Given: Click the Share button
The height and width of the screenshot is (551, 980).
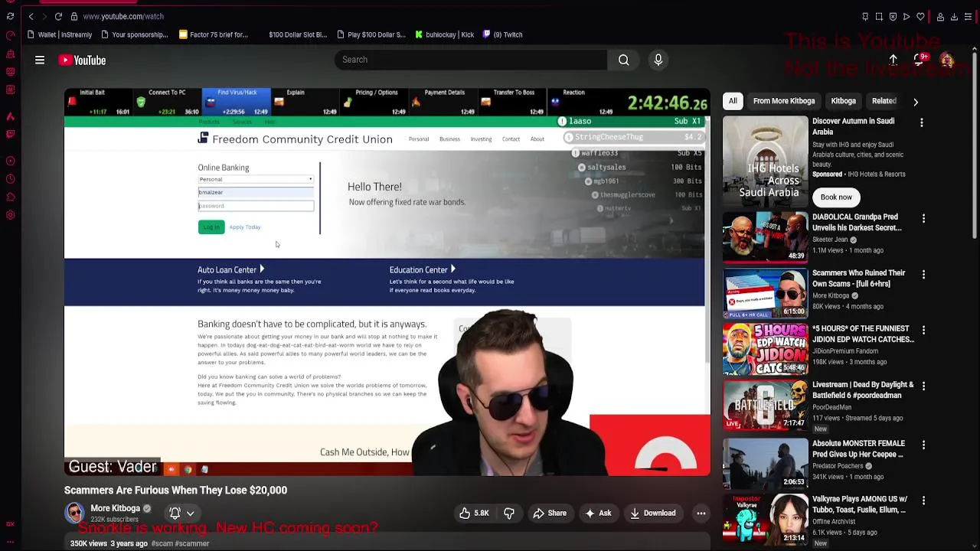Looking at the screenshot, I should tap(550, 514).
